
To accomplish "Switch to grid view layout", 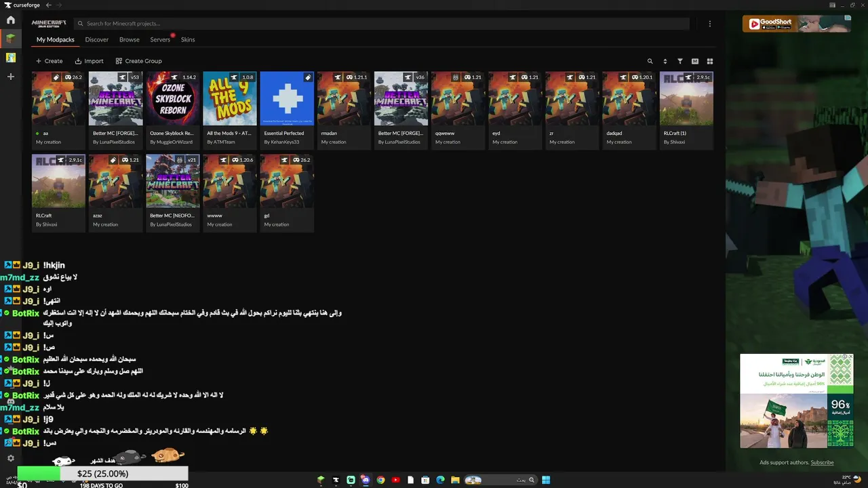I will [710, 61].
